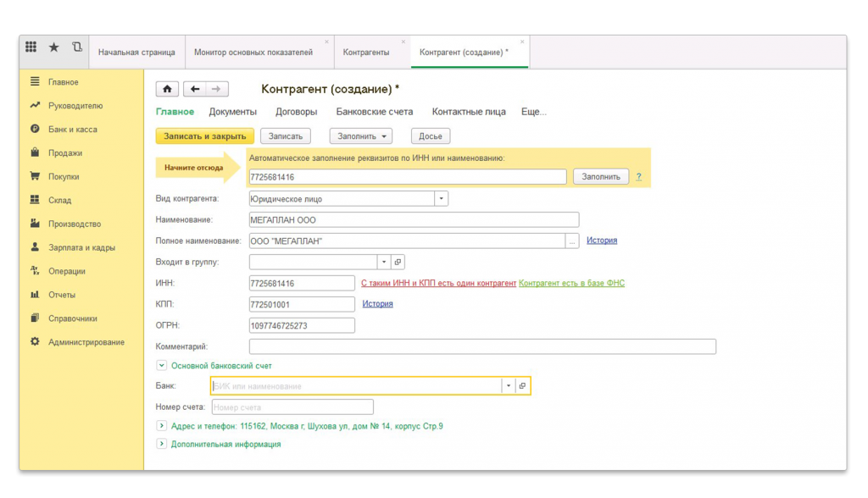This screenshot has height=498, width=868.
Task: Click the Банк БИК input field
Action: [357, 385]
